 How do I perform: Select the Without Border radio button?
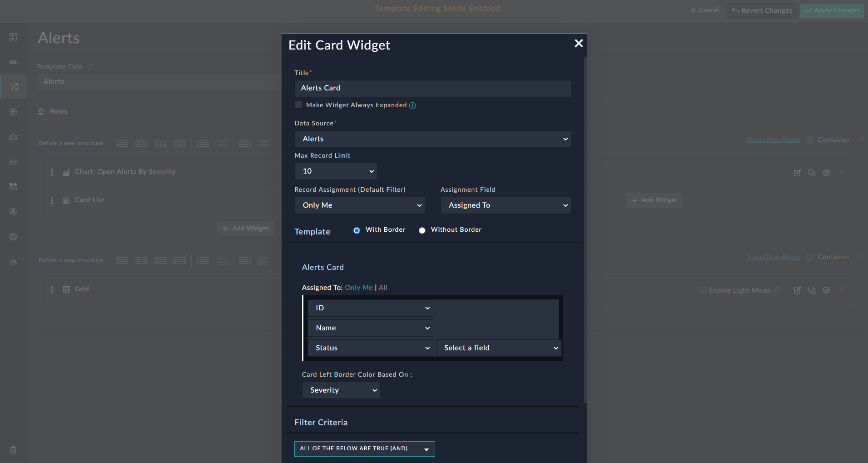pyautogui.click(x=422, y=230)
